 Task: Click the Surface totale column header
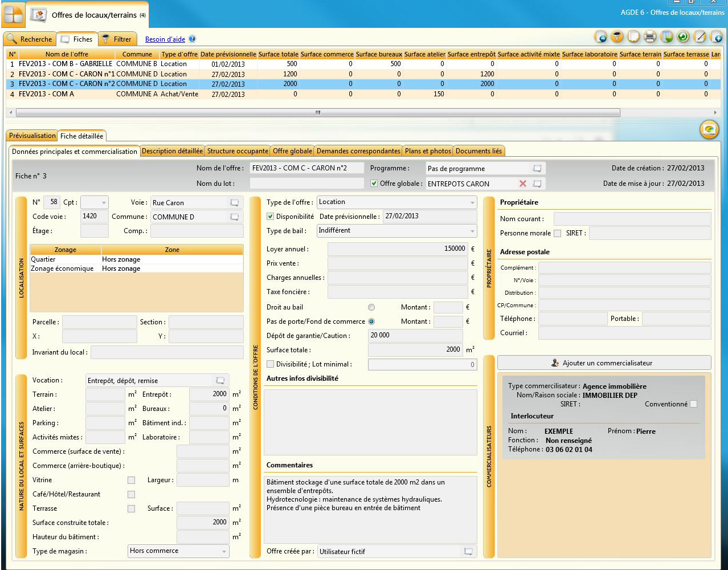(x=278, y=54)
